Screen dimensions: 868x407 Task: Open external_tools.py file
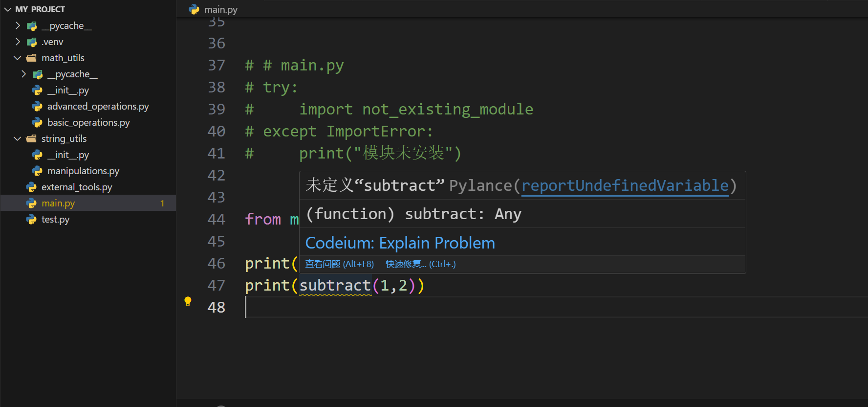(x=77, y=187)
